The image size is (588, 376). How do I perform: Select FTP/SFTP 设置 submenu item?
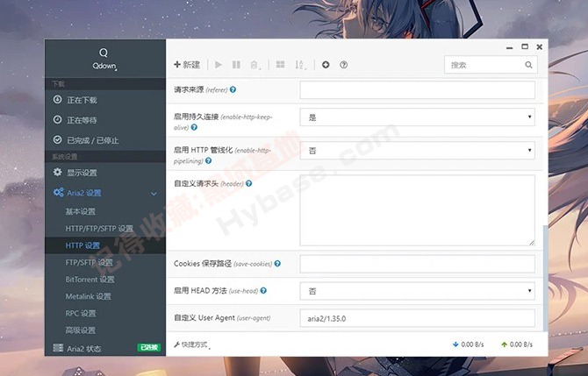(x=89, y=262)
